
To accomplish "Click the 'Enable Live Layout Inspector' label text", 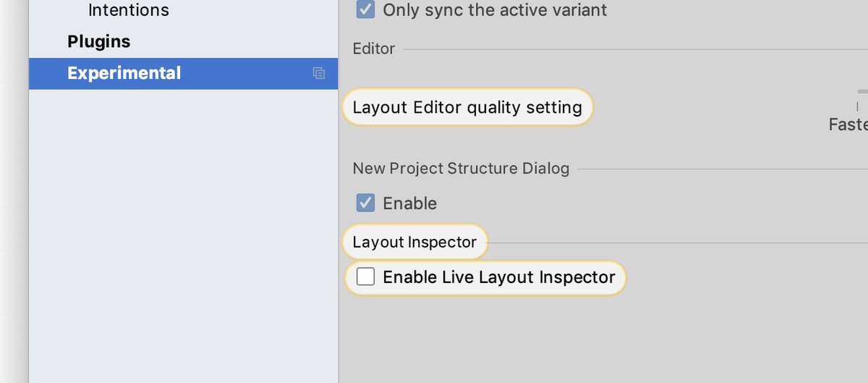I will [499, 277].
